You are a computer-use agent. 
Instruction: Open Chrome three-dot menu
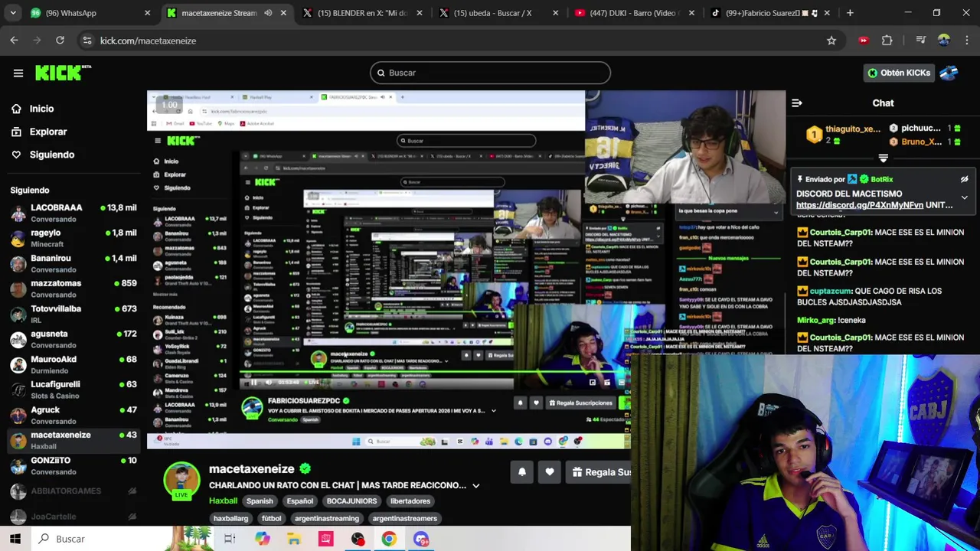[966, 41]
